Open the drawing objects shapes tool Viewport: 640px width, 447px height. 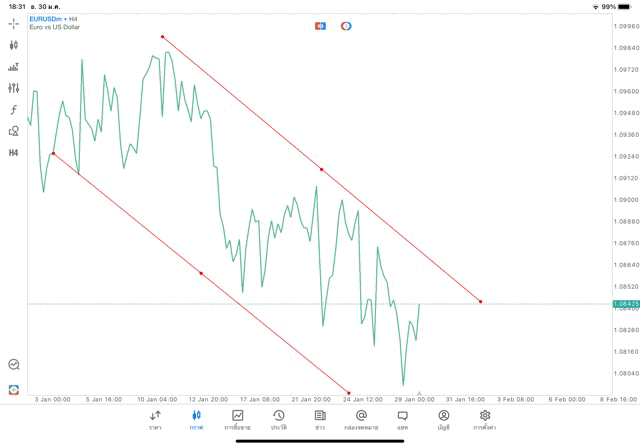[x=14, y=131]
